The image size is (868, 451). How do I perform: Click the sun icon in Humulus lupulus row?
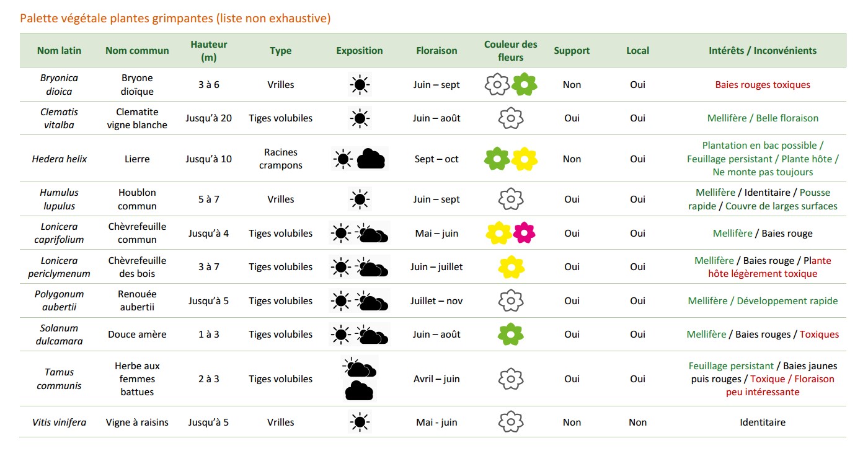point(360,199)
